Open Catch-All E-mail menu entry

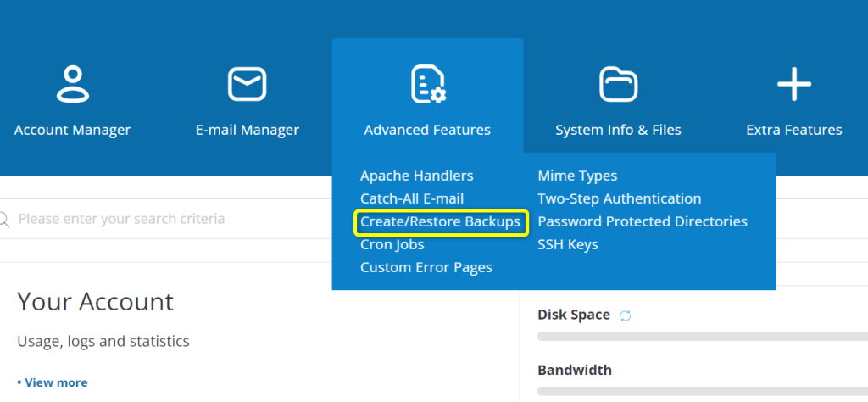point(412,198)
